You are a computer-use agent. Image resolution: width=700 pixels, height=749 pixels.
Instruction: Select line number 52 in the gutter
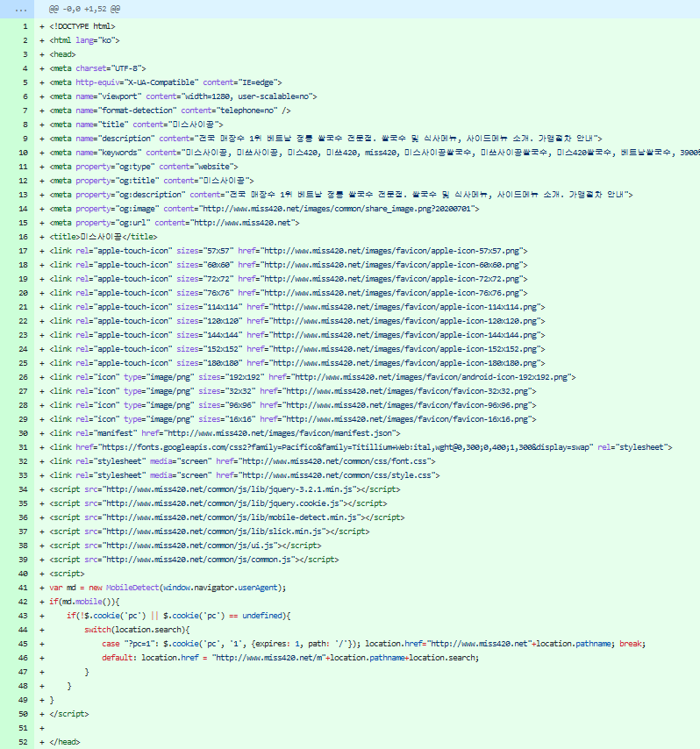click(23, 742)
